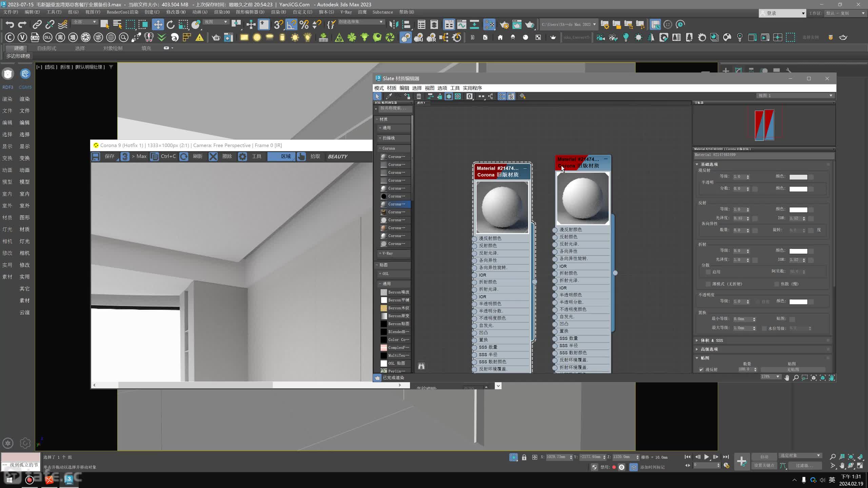Click the RDF3 plugin icon in left sidebar
This screenshot has height=488, width=868.
pos(8,74)
